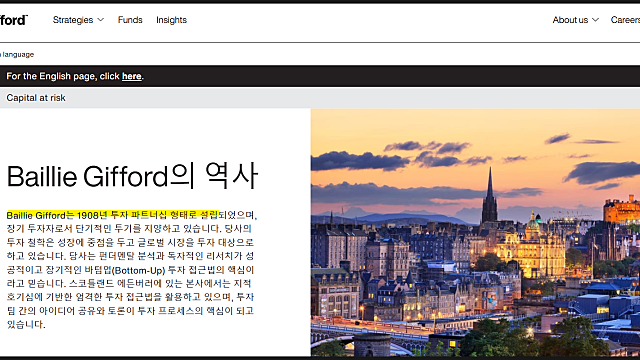Click the 'Baillie Gifford의 역사' heading

[133, 176]
